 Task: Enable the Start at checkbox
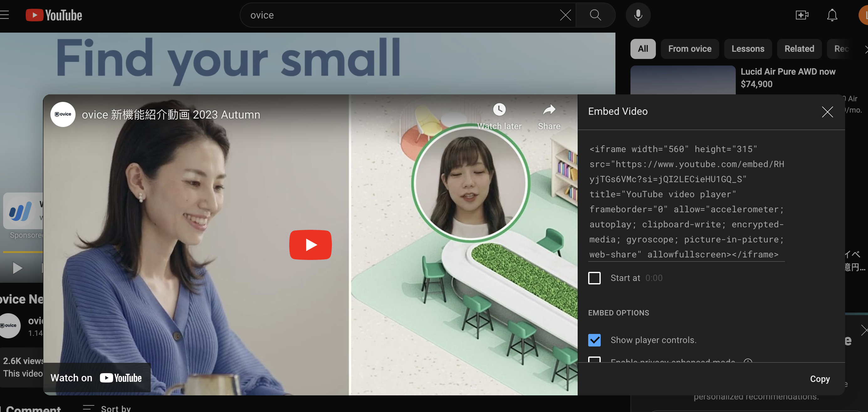tap(594, 278)
